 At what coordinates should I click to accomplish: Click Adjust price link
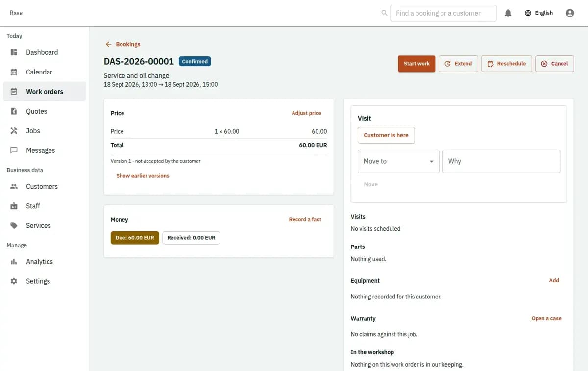point(307,113)
